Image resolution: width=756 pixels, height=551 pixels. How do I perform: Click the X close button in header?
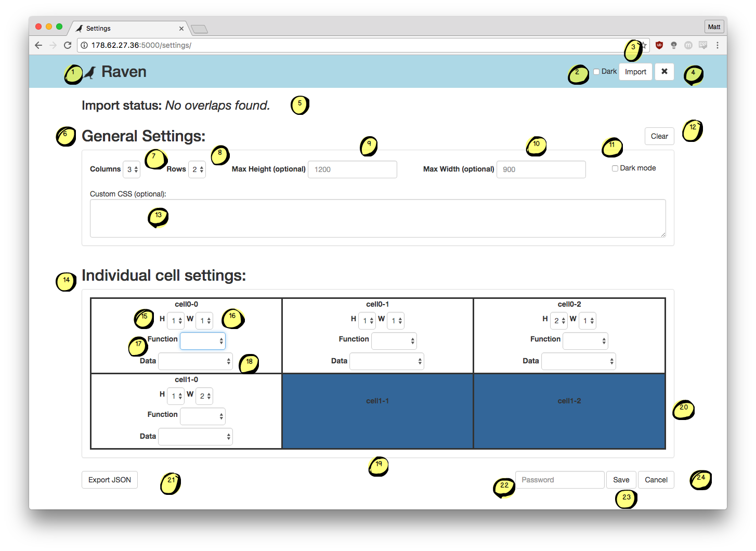coord(664,72)
